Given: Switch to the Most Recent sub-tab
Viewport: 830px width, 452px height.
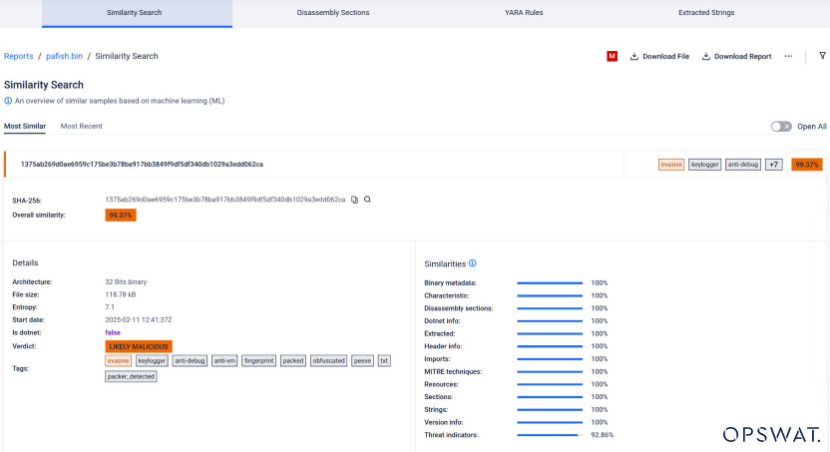Looking at the screenshot, I should click(x=82, y=126).
